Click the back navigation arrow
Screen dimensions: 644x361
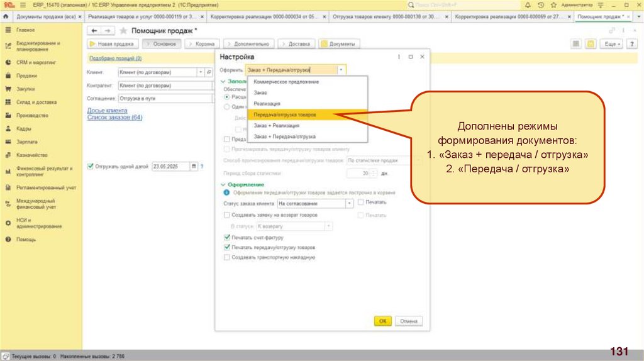(94, 30)
